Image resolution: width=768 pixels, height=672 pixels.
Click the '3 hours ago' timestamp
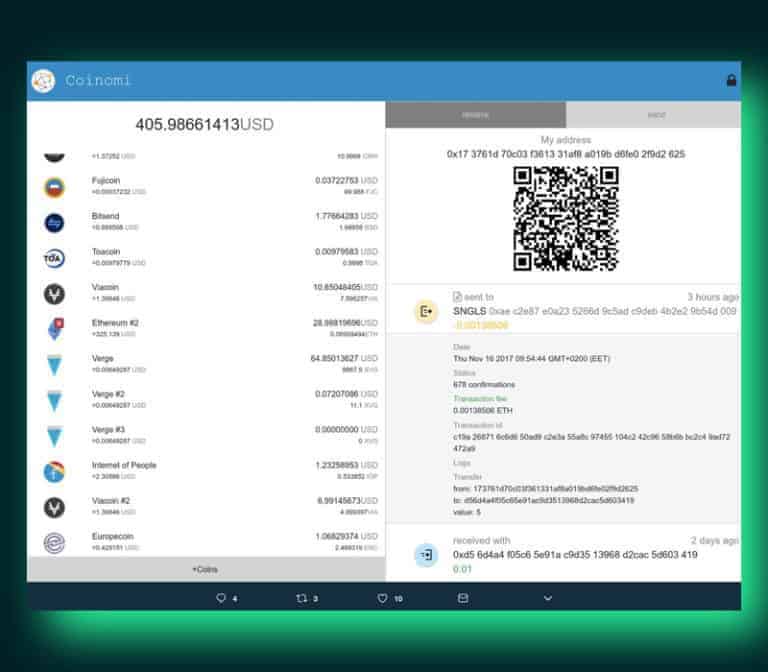coord(713,297)
